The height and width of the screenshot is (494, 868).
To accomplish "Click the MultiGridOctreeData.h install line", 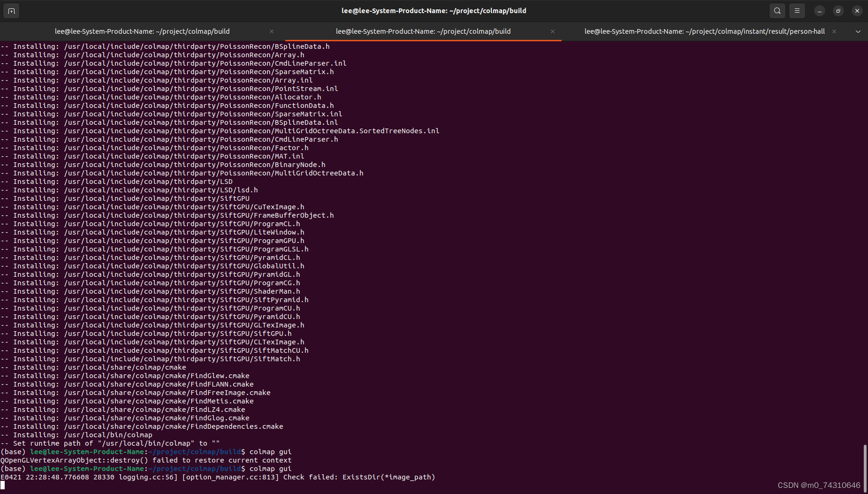I will pos(182,173).
